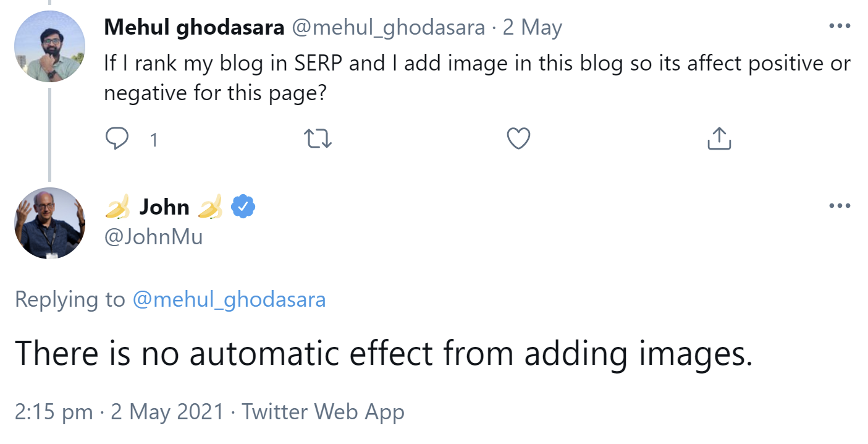Click the 2:15 pm · 2 May 2021 timestamp
Viewport: 868px width, 444px height.
(x=119, y=412)
